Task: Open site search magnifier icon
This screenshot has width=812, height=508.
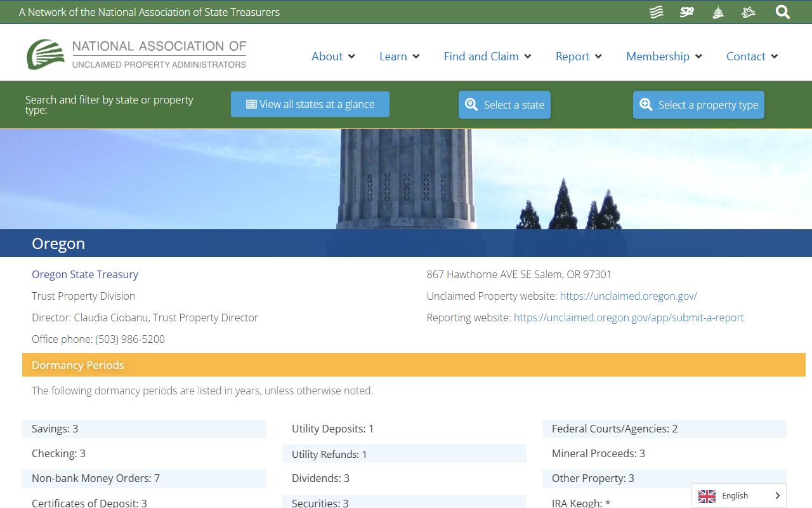Action: click(x=783, y=12)
